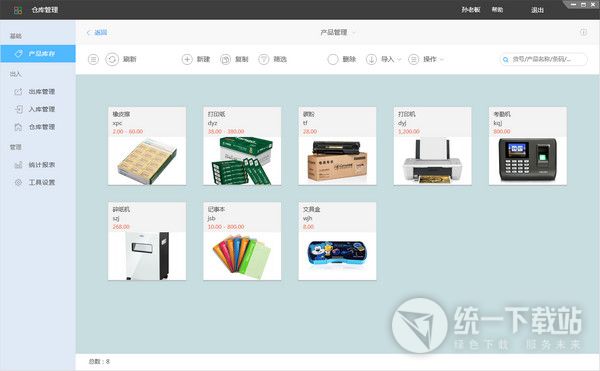Click the refresh (刷新) circular arrow icon
This screenshot has width=600, height=371.
[112, 59]
